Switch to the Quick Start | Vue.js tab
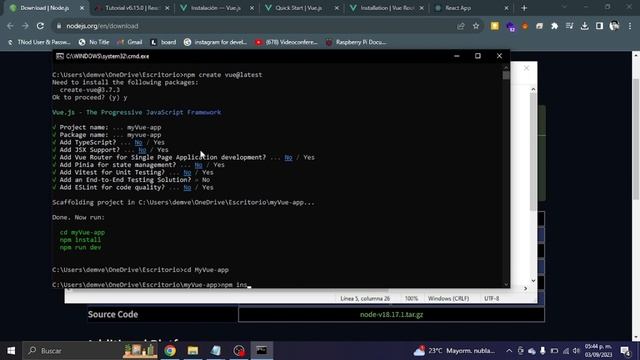The height and width of the screenshot is (360, 640). (298, 8)
